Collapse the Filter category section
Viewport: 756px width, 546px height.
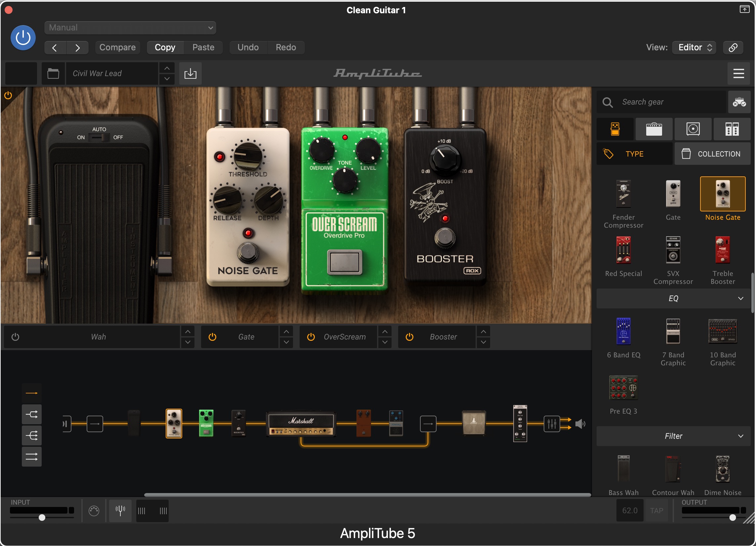[673, 436]
